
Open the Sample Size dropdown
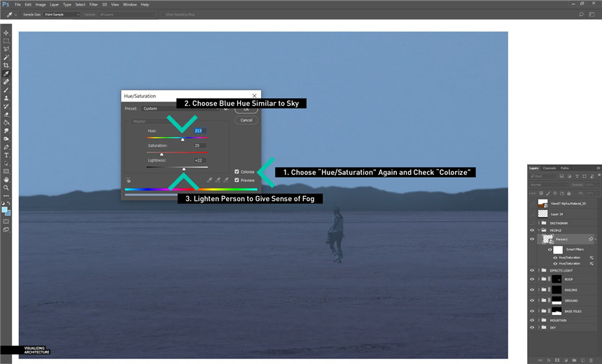[x=63, y=14]
